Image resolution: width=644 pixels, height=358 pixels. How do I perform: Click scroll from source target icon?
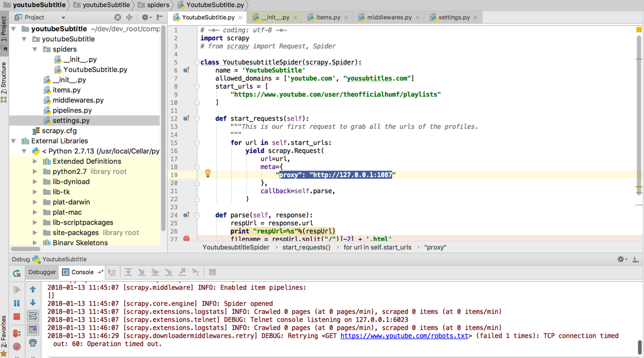click(x=118, y=18)
